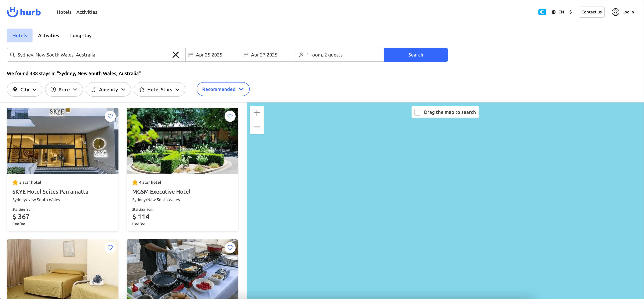Viewport: 644px width, 299px height.
Task: Click the Contact us button
Action: tap(591, 12)
